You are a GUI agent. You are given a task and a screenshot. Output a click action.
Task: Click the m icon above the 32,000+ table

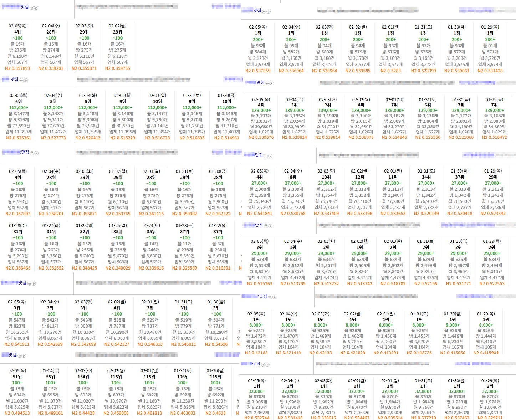pyautogui.click(x=263, y=364)
